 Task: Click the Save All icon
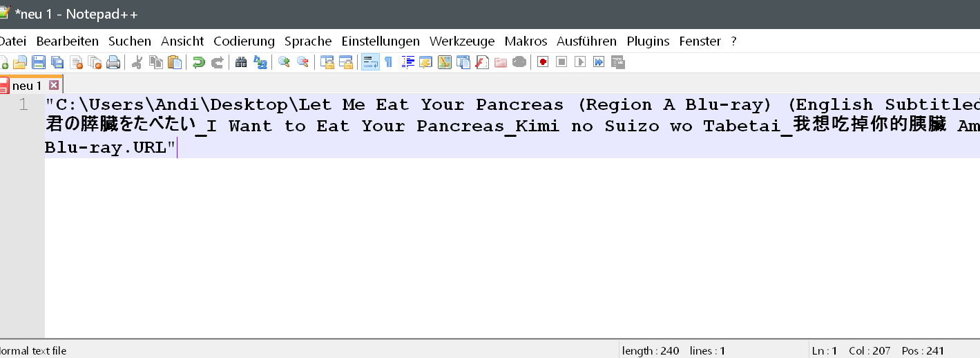click(57, 62)
